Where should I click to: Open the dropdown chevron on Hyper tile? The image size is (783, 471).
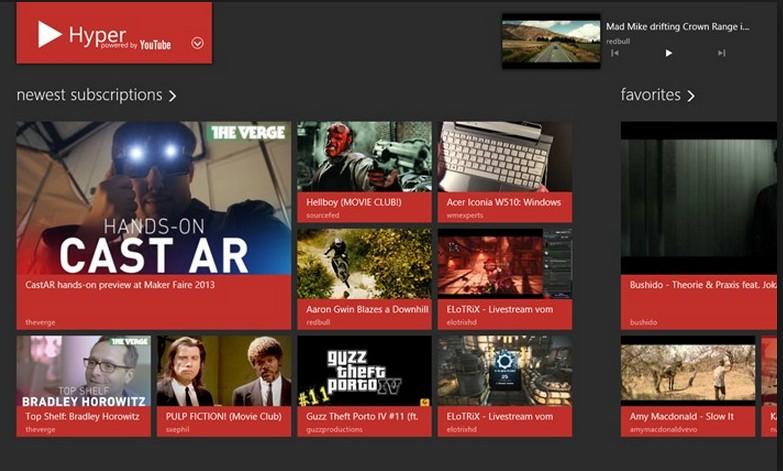(197, 43)
